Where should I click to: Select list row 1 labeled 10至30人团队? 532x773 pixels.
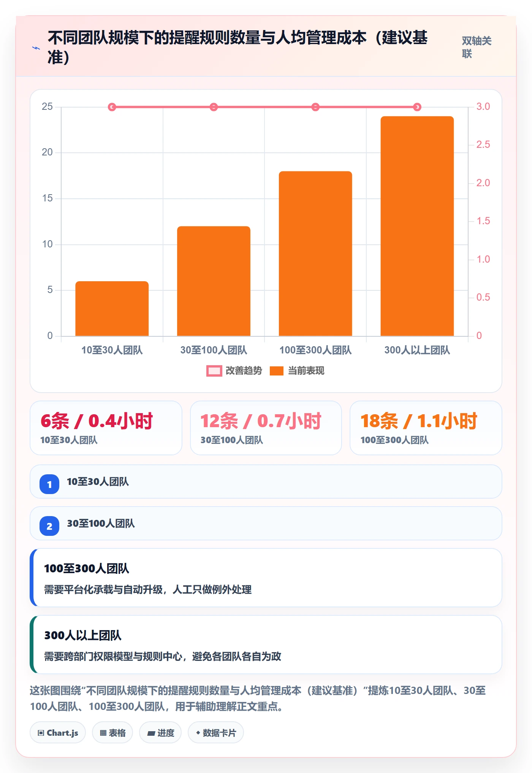click(x=266, y=482)
